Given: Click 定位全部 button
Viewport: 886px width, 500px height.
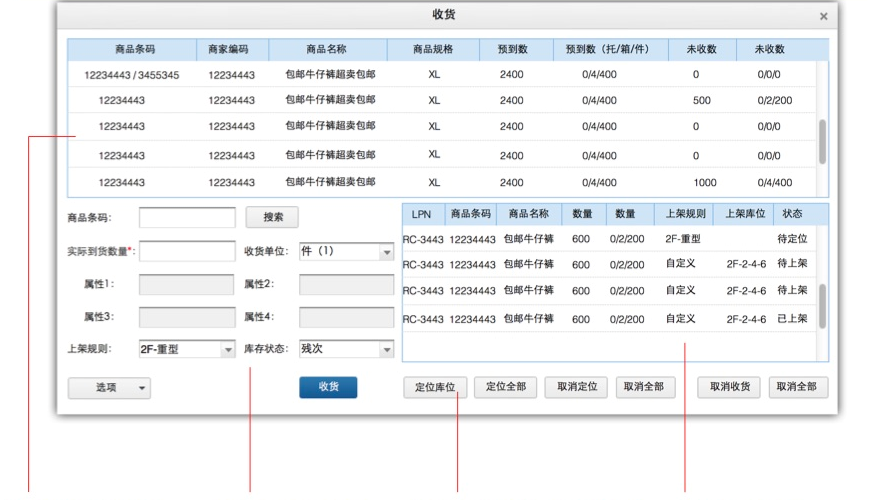Looking at the screenshot, I should click(x=506, y=387).
